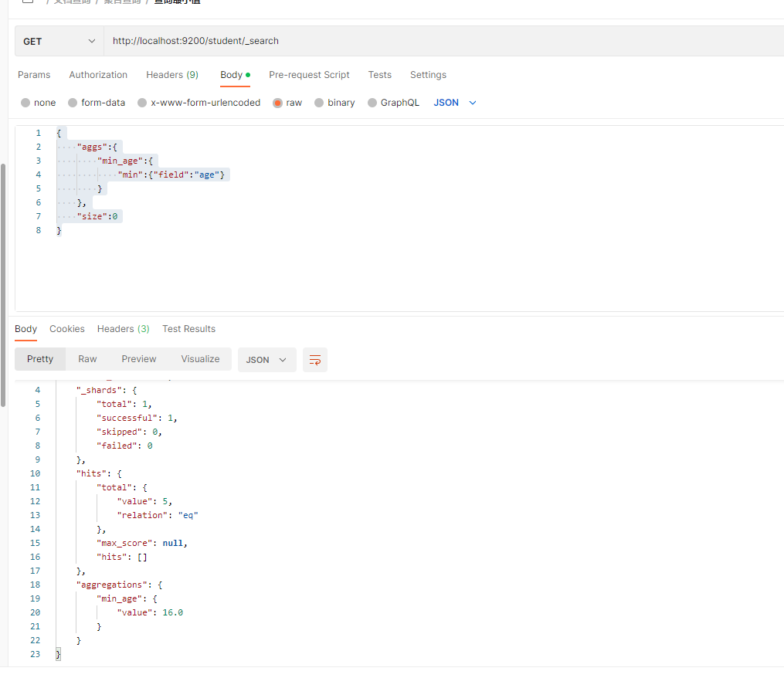Image resolution: width=784 pixels, height=678 pixels.
Task: Click the left sidebar vertical scrollbar
Action: point(3,285)
